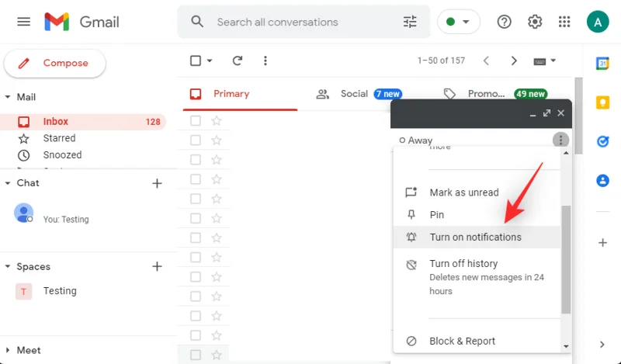621x364 pixels.
Task: Show search options filter icon
Action: coord(410,22)
